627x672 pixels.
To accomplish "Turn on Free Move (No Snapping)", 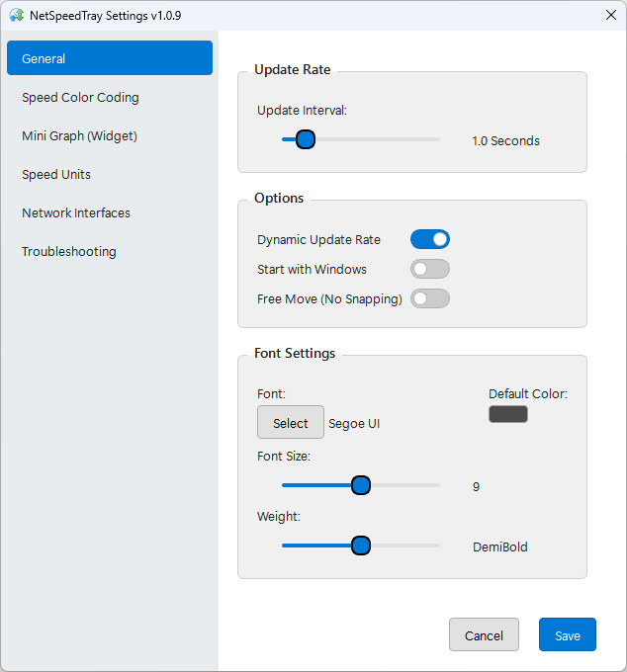I will [x=430, y=298].
